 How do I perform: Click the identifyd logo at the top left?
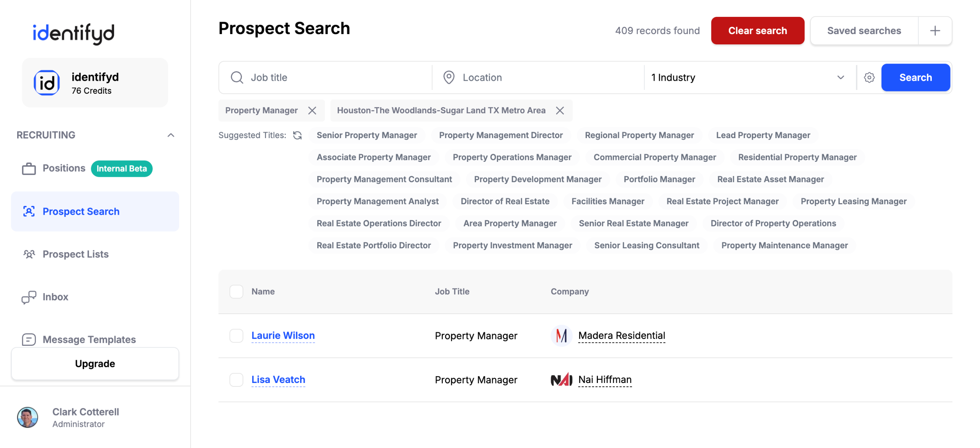point(73,34)
